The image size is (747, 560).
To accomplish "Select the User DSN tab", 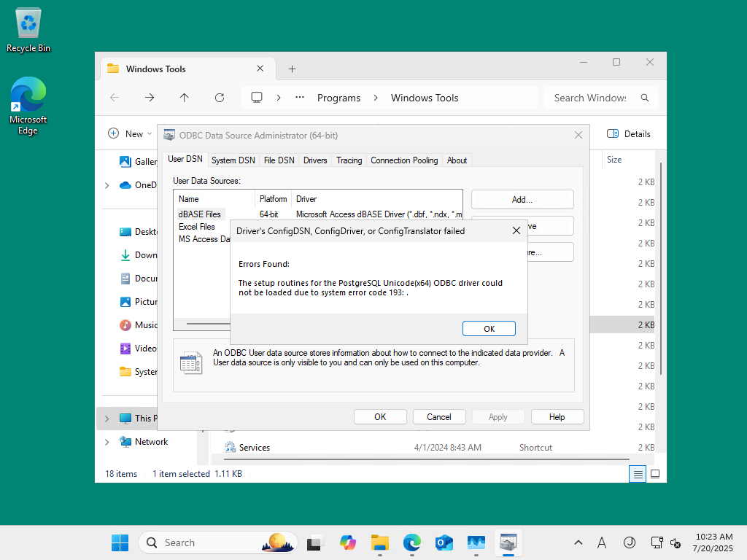I will (x=185, y=159).
